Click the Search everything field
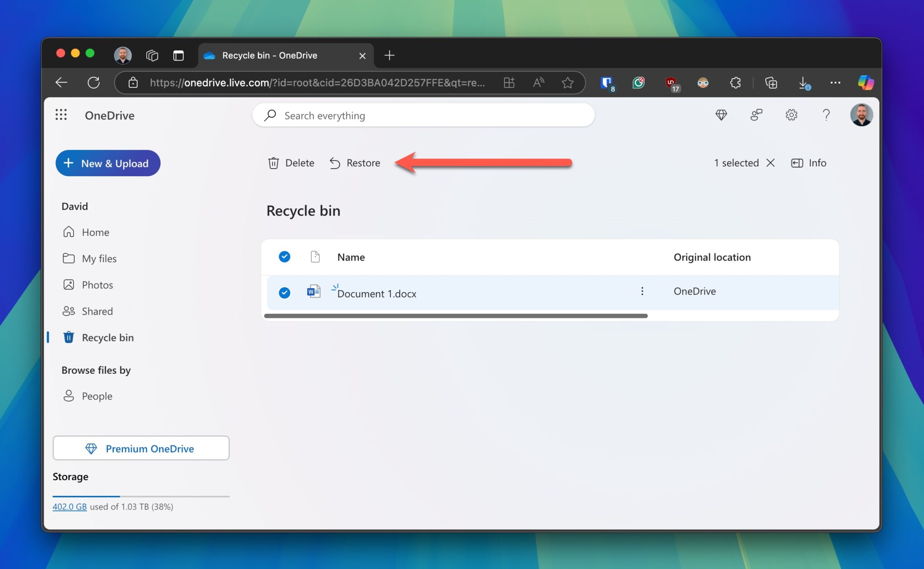This screenshot has height=569, width=924. coord(423,115)
